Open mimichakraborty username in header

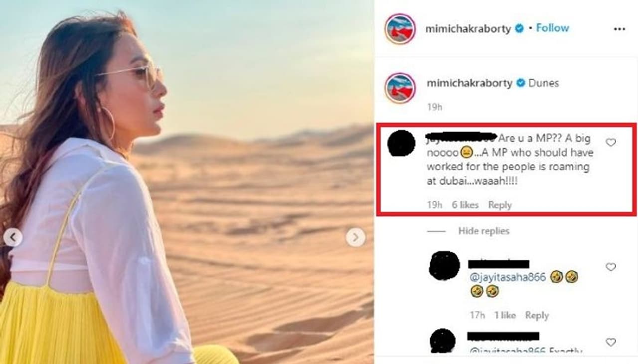[469, 29]
